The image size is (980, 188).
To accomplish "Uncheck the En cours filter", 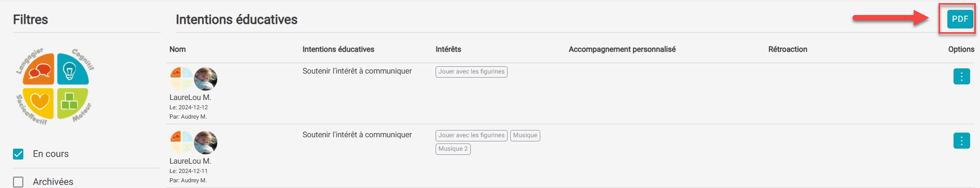I will pos(18,154).
